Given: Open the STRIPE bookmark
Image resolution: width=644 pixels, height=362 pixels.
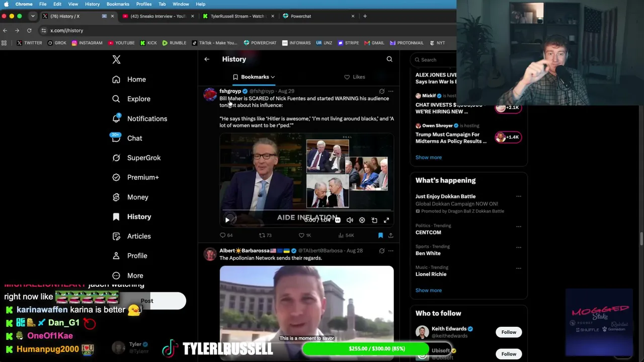Looking at the screenshot, I should [349, 43].
